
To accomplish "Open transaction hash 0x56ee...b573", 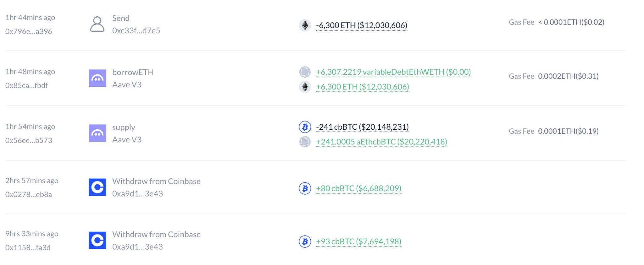I will (29, 140).
